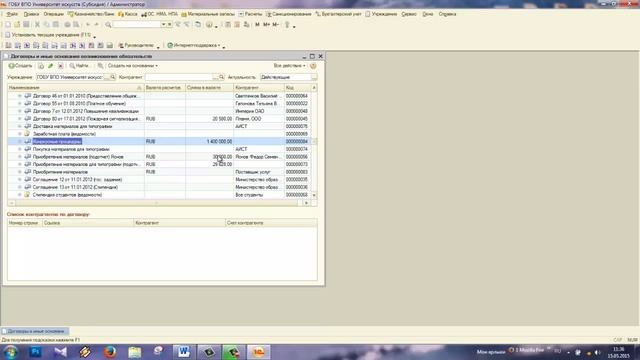
Task: Expand the Договор 55 от 01.08.2010 row
Action: point(20,104)
